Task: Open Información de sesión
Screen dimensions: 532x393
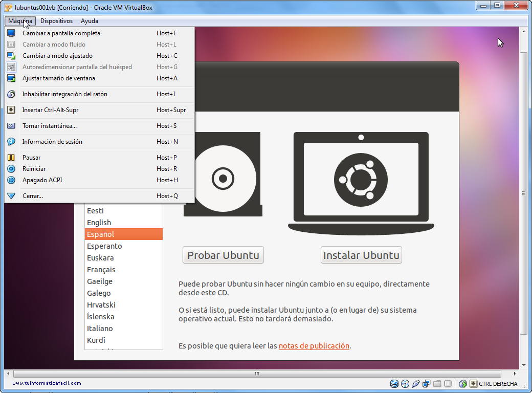Action: coord(99,142)
